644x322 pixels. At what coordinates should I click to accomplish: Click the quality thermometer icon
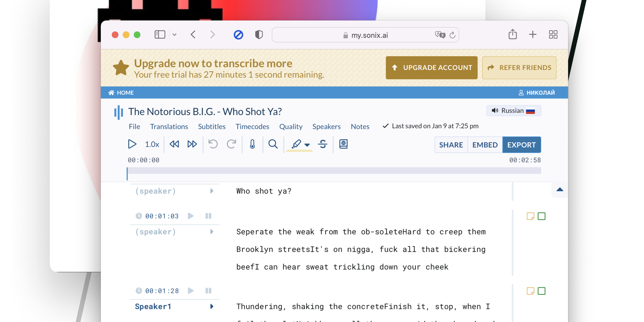tap(252, 144)
